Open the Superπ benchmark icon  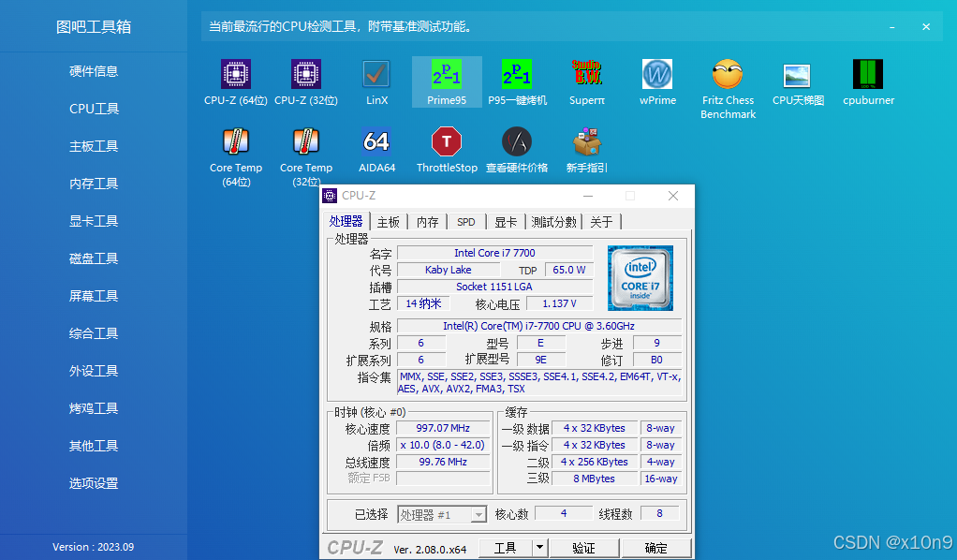(587, 75)
